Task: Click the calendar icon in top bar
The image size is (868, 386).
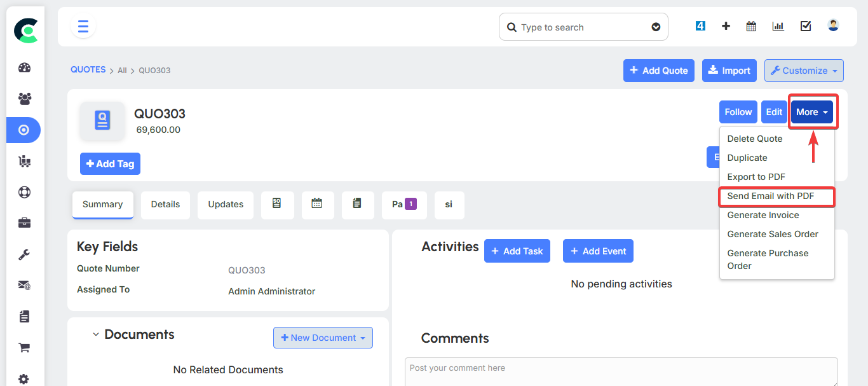Action: 751,26
